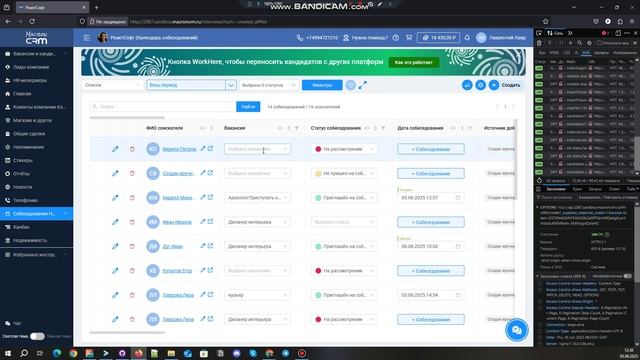Viewport: 640px width, 360px height.
Task: Click trash icon in Дуг Иван row
Action: (x=132, y=247)
